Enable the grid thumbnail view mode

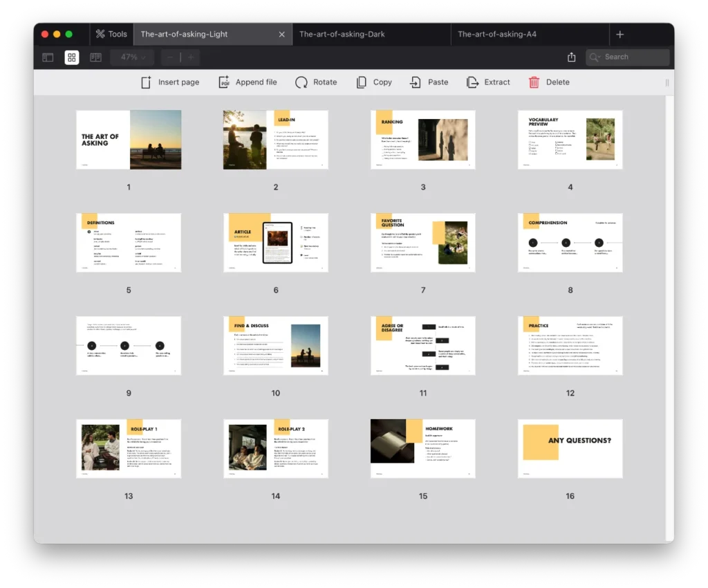(x=72, y=57)
